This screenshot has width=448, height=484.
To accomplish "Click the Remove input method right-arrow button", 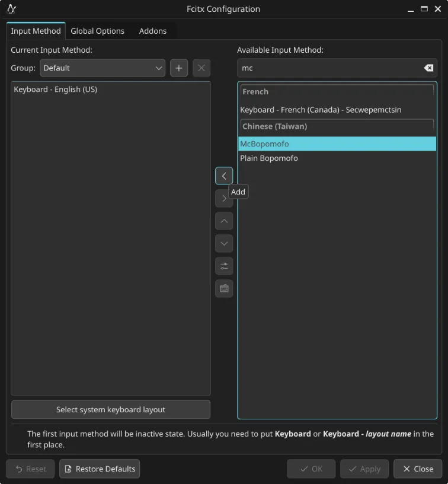I will tap(224, 199).
